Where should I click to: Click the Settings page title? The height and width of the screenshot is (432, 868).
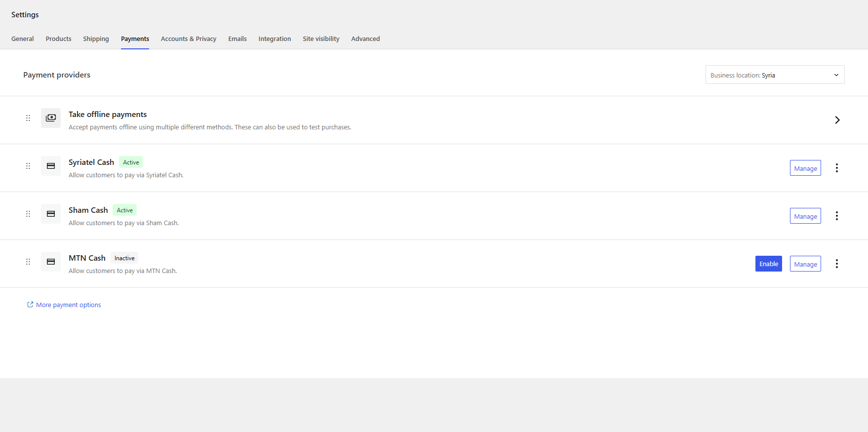pyautogui.click(x=25, y=15)
